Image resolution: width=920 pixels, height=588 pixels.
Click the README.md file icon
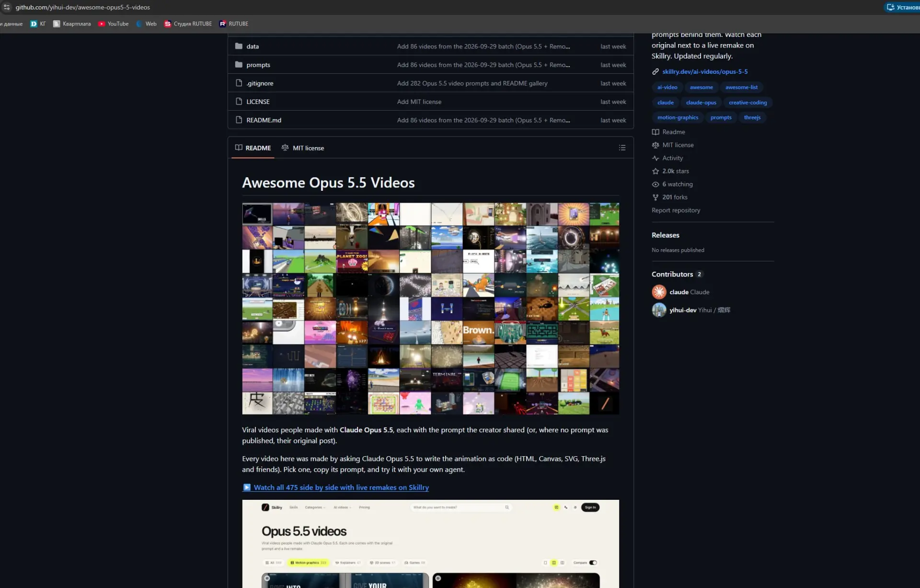pyautogui.click(x=239, y=120)
